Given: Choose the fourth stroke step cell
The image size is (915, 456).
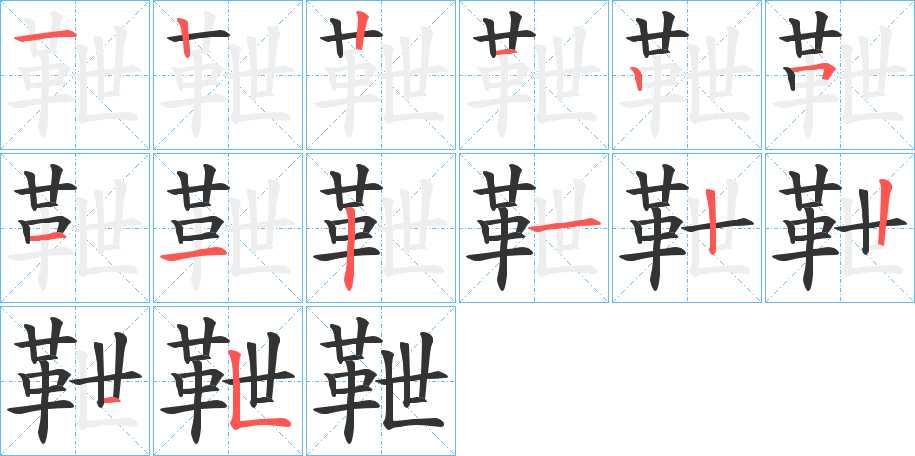Looking at the screenshot, I should click(534, 75).
